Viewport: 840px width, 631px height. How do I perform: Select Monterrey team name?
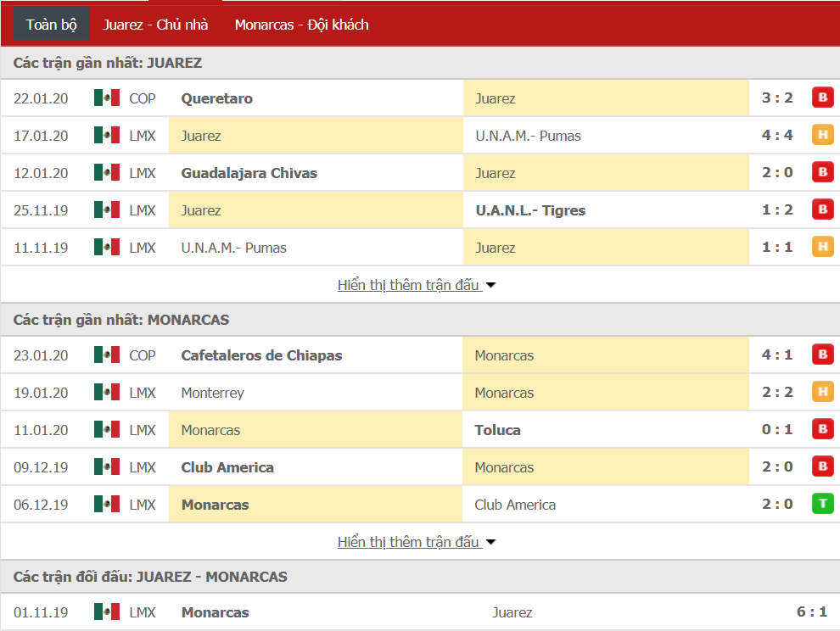point(213,393)
